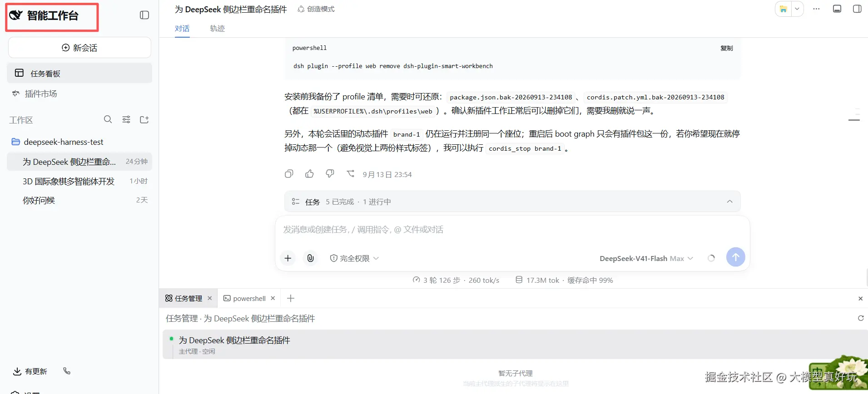Click the 3 轮 126 步 · 260 tok/s stats

456,280
